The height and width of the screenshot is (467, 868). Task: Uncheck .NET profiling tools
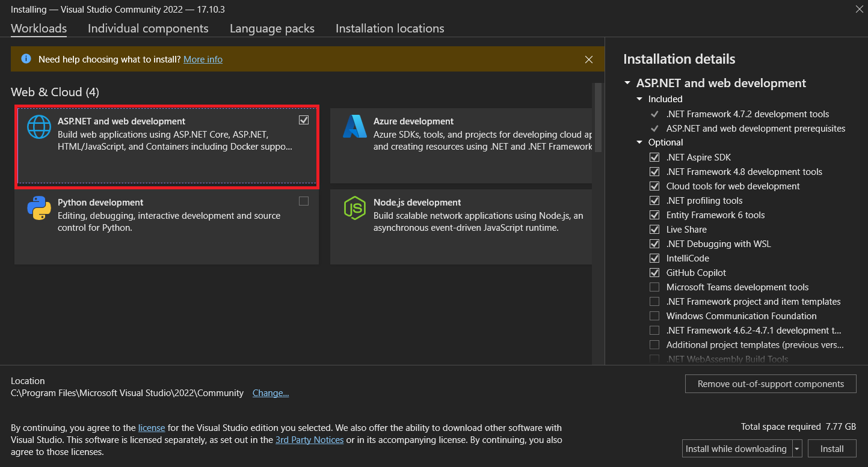coord(654,201)
